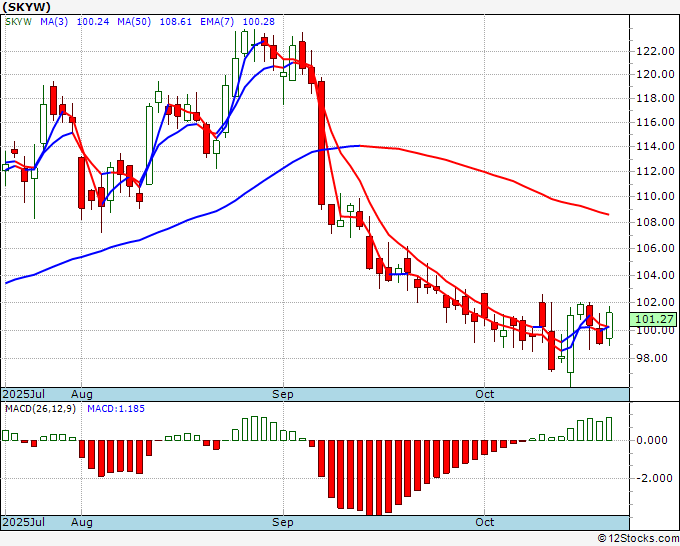Click the MA(3) value 100.24

[93, 22]
